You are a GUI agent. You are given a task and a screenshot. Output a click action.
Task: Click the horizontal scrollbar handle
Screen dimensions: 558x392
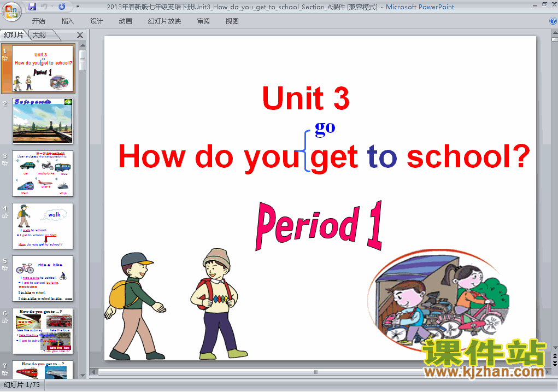[316, 372]
